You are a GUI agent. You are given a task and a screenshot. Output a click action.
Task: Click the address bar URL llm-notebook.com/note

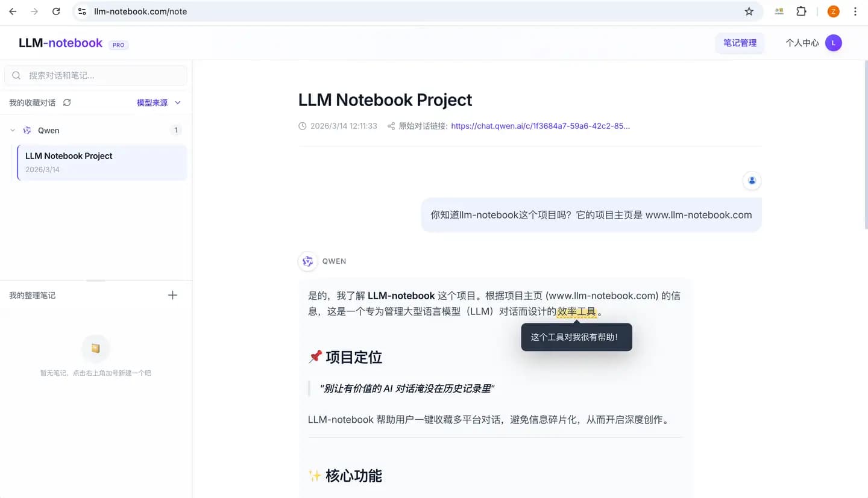pos(140,11)
